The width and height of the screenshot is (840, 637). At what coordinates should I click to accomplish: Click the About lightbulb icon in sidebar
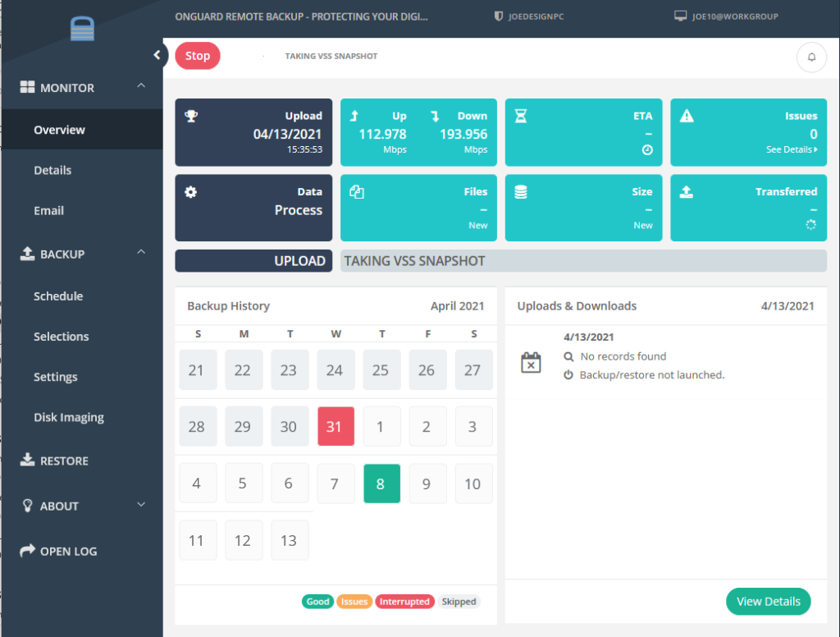[x=27, y=506]
